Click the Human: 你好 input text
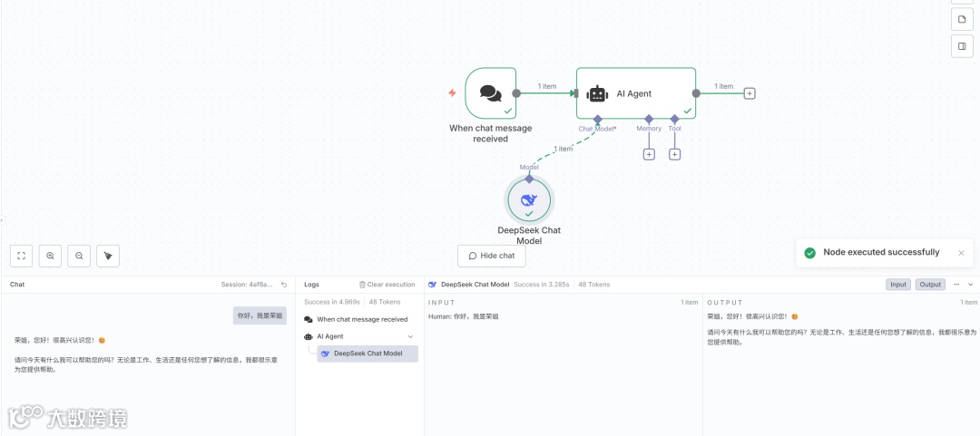This screenshot has height=436, width=980. (x=463, y=316)
